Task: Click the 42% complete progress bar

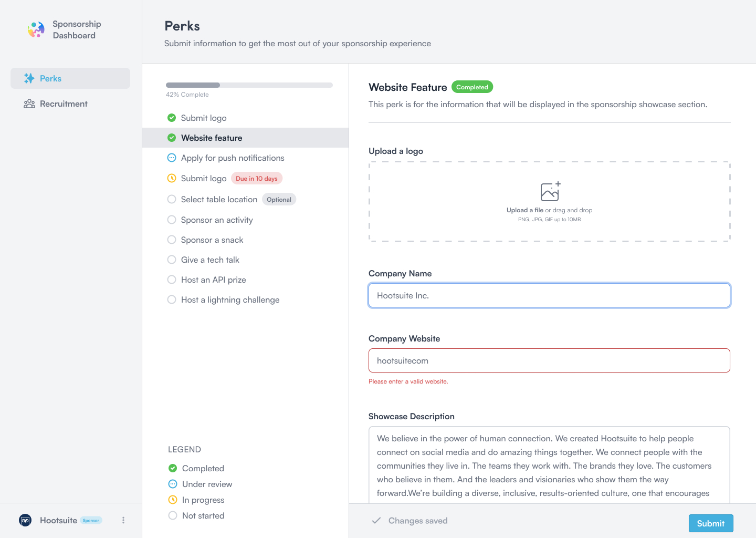Action: point(249,85)
